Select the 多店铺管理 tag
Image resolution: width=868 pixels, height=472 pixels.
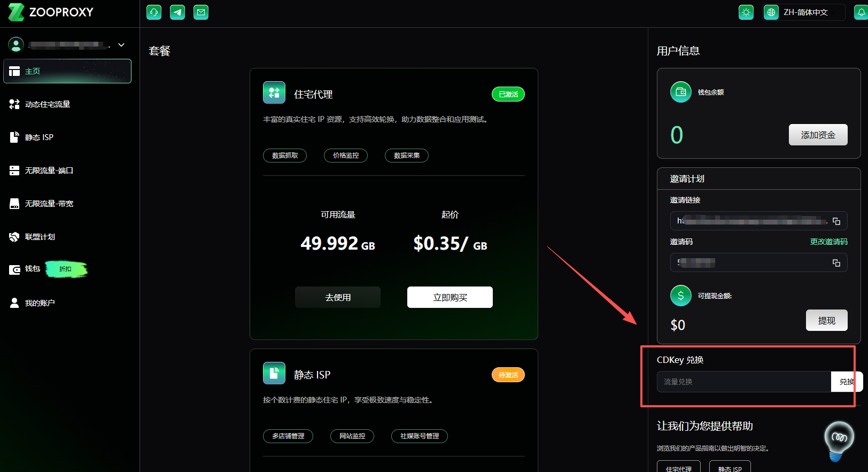tap(288, 436)
